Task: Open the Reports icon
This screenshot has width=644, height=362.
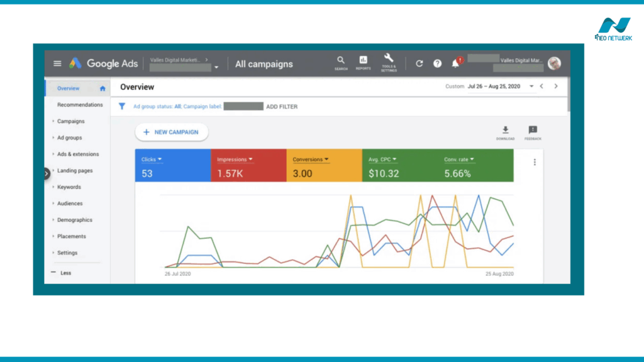Action: [x=363, y=63]
